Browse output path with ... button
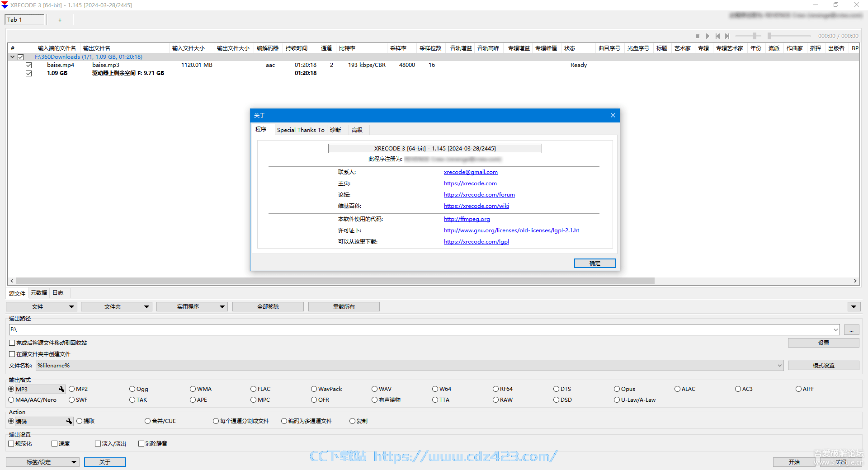 pos(851,330)
